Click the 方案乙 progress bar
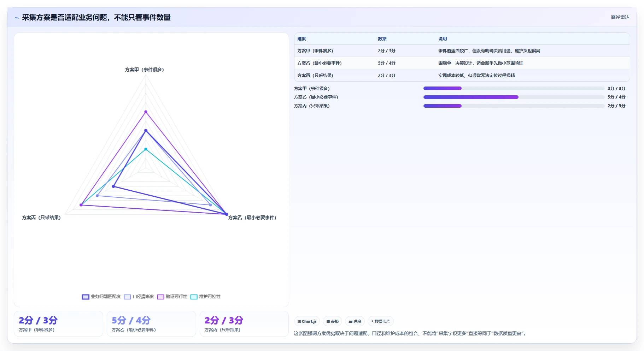Viewport: 644px width, 351px height. [x=514, y=97]
